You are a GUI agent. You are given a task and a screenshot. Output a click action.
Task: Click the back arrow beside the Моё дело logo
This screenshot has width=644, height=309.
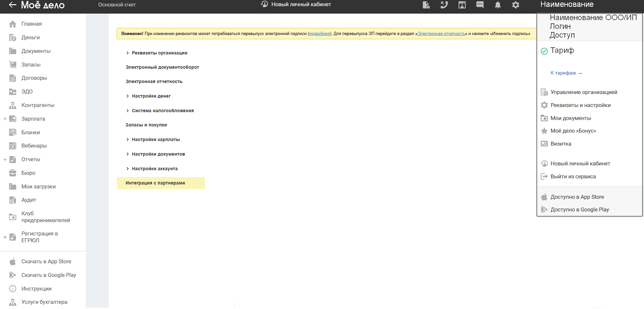pyautogui.click(x=13, y=5)
